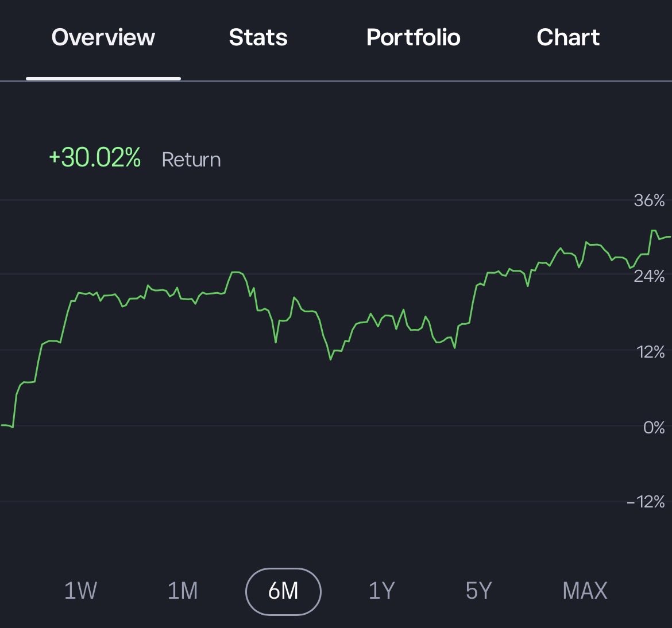The image size is (672, 628).
Task: Open the Chart tab
Action: pyautogui.click(x=568, y=37)
